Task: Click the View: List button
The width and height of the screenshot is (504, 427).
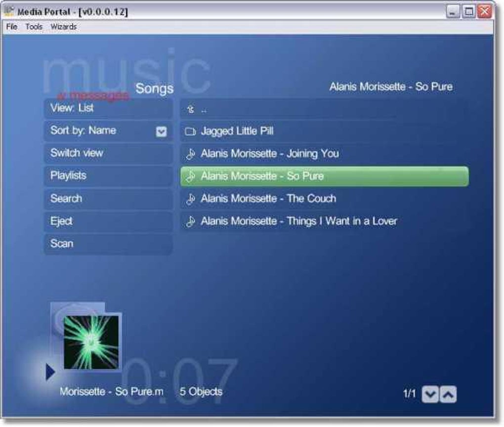Action: [108, 108]
